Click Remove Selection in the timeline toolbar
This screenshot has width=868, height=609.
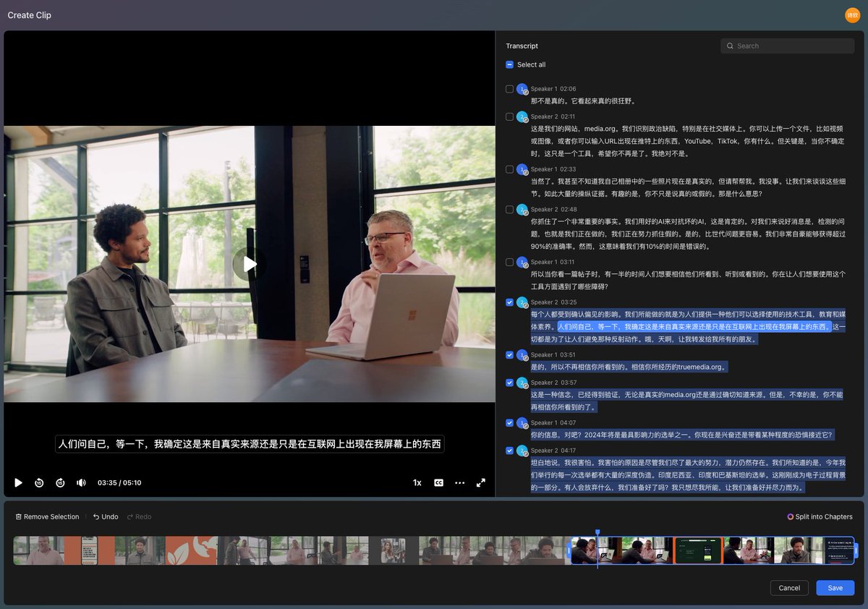click(x=47, y=516)
